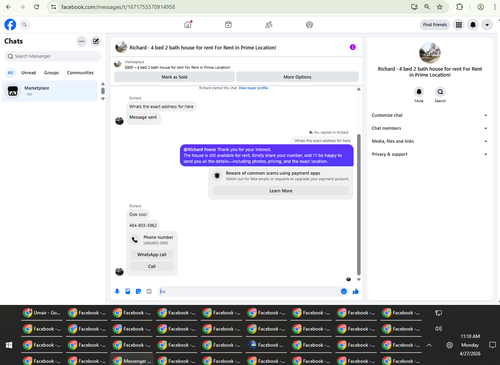Click the message text input field

[x=248, y=291]
